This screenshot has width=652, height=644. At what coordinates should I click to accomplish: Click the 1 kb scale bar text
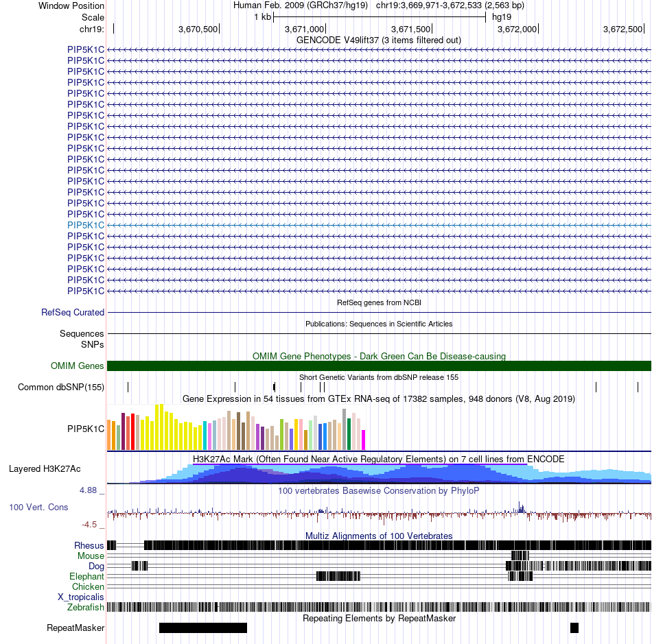point(263,17)
